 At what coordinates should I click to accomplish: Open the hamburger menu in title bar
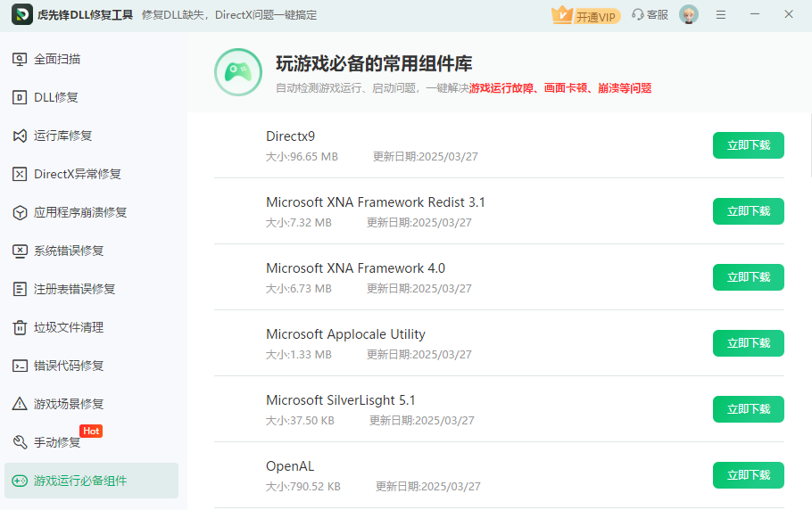(720, 15)
